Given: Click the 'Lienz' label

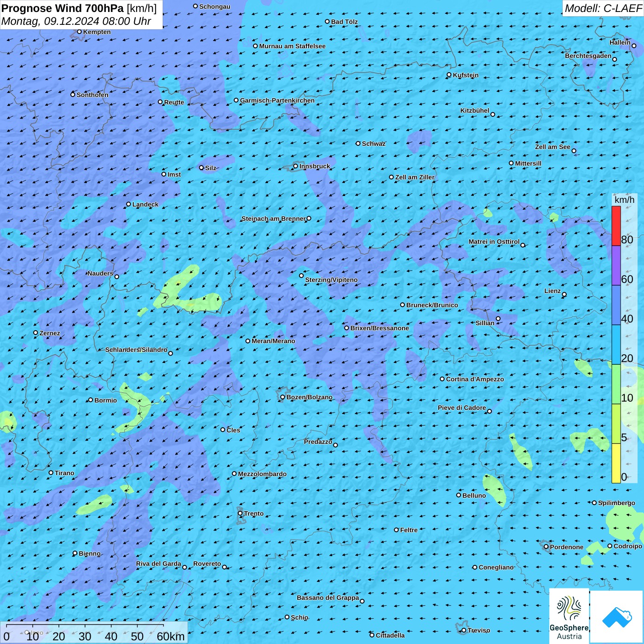Looking at the screenshot, I should 552,291.
